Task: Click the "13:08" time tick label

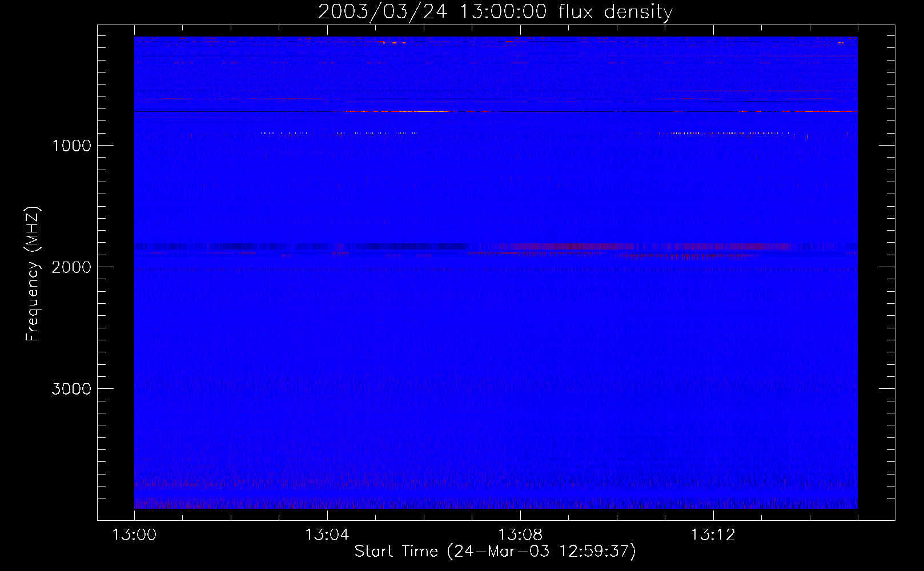Action: coord(520,535)
